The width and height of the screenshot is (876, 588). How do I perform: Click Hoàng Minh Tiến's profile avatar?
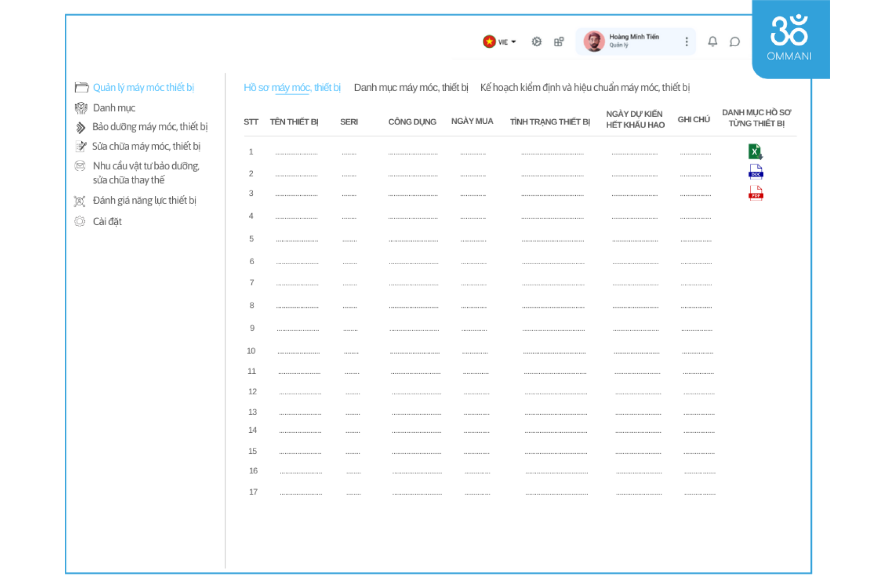(x=594, y=42)
